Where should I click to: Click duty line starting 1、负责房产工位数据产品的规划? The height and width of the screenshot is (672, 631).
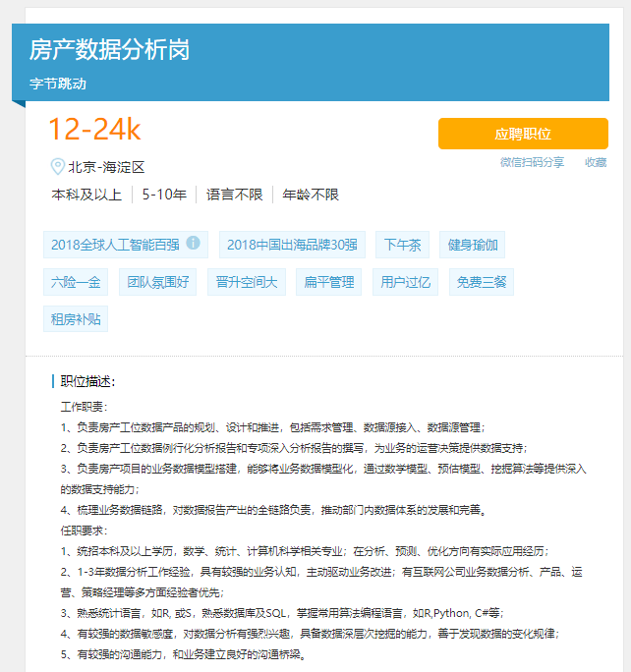tap(273, 427)
